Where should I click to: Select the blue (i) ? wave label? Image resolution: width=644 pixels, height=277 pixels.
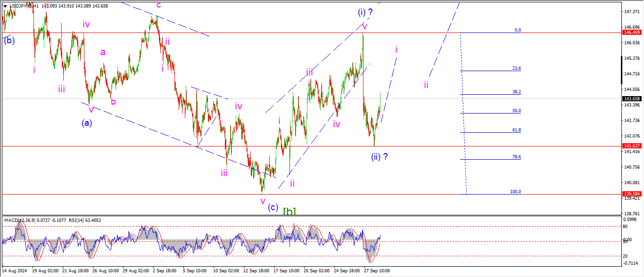pyautogui.click(x=365, y=12)
